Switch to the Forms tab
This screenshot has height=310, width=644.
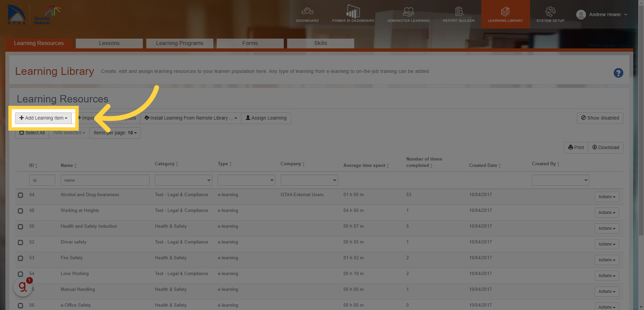(250, 43)
